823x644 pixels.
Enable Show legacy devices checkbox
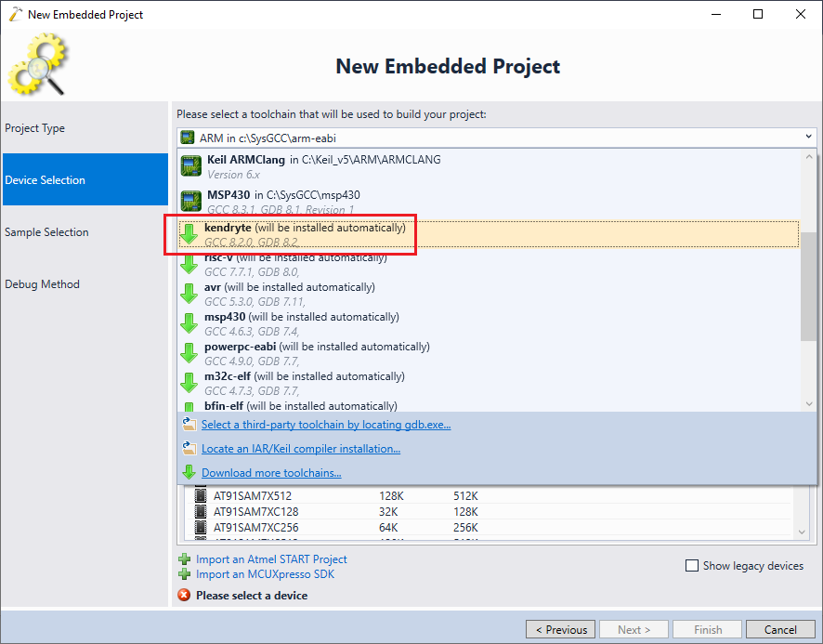pyautogui.click(x=692, y=566)
